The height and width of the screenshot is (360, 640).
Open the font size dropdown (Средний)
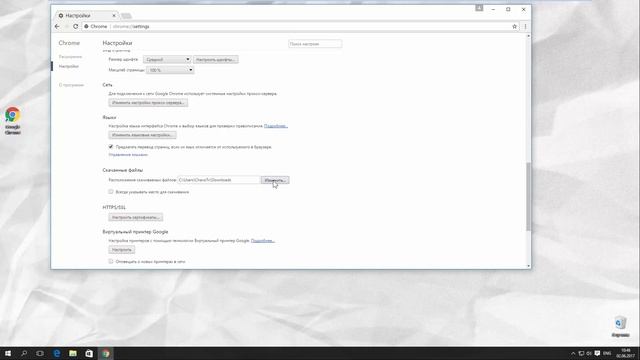point(167,60)
